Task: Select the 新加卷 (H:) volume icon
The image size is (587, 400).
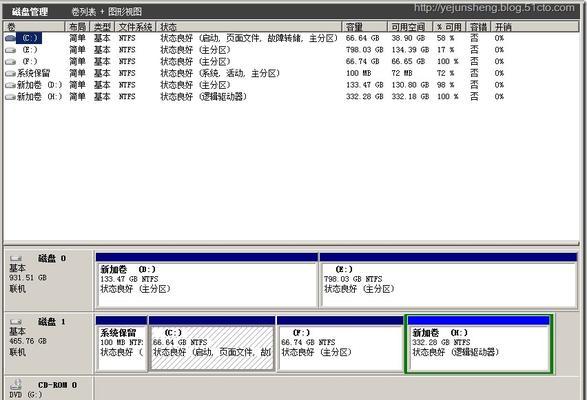Action: [10, 97]
